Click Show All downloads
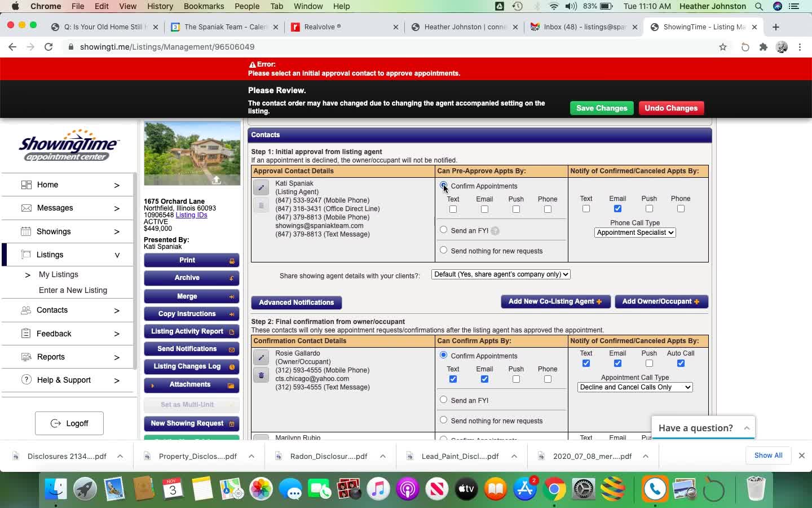This screenshot has width=812, height=508. point(768,456)
